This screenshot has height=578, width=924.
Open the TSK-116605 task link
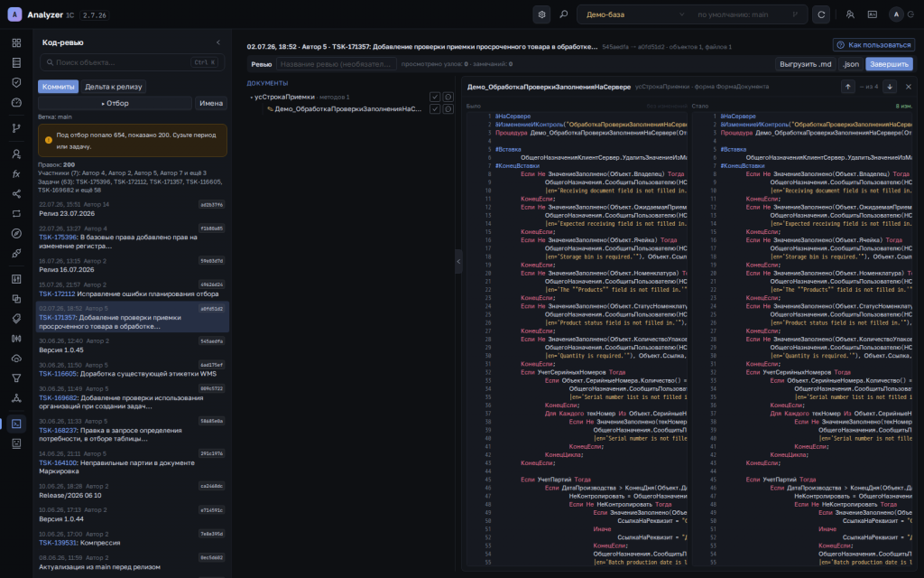pyautogui.click(x=58, y=374)
